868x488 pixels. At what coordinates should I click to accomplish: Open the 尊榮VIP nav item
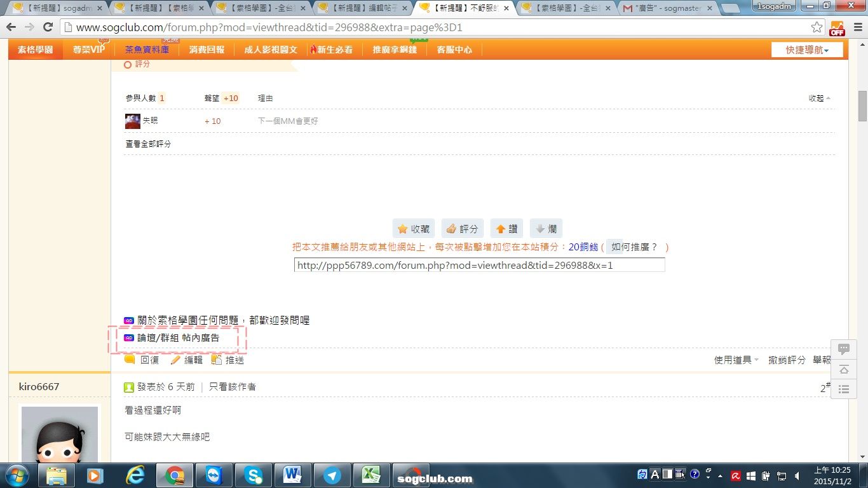click(89, 50)
